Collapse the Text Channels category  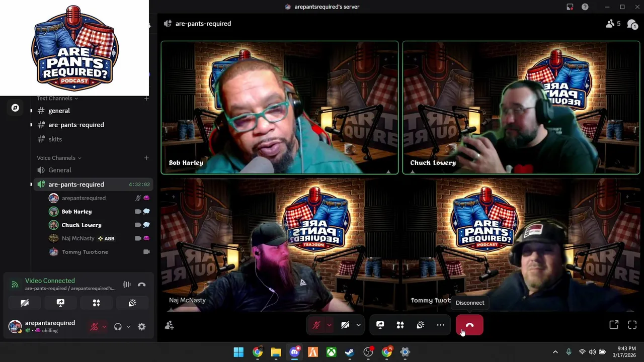coord(56,98)
